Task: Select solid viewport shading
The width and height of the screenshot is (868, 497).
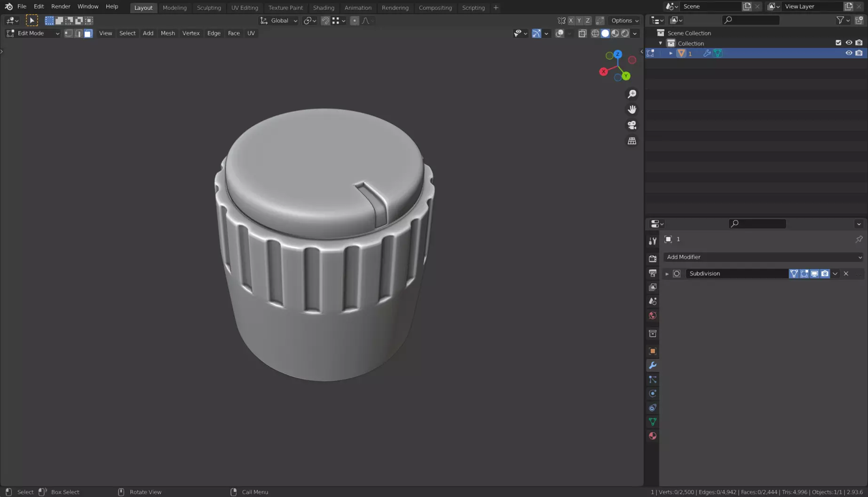Action: [605, 33]
